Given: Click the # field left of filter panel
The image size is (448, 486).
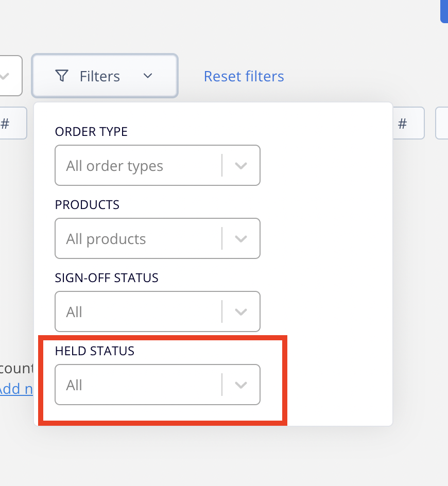Looking at the screenshot, I should (13, 124).
